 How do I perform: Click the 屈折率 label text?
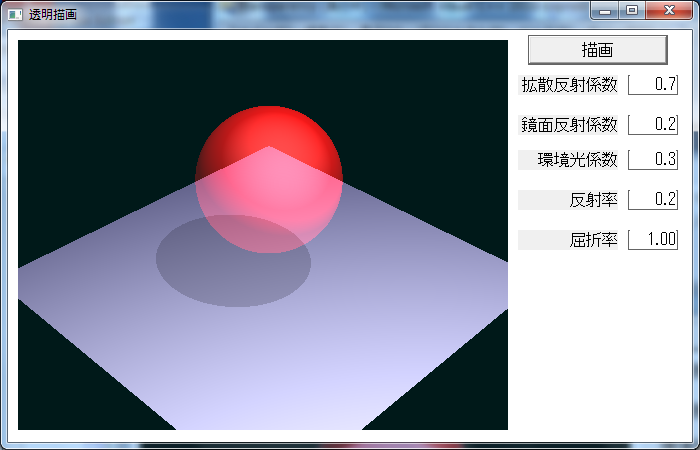coord(593,240)
